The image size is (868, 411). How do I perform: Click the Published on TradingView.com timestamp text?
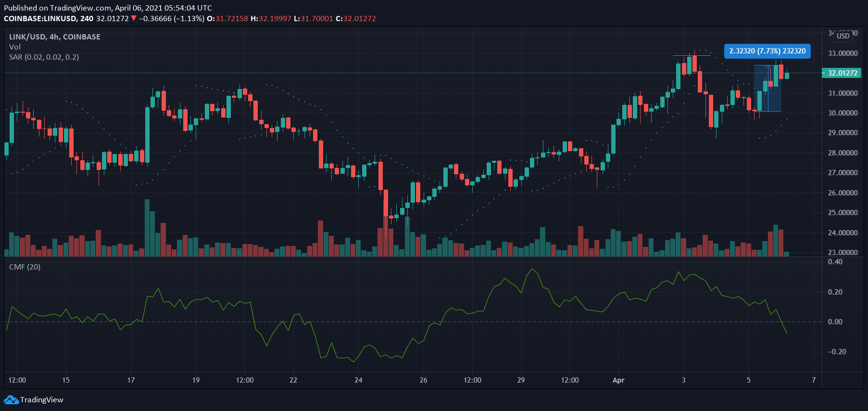point(108,8)
